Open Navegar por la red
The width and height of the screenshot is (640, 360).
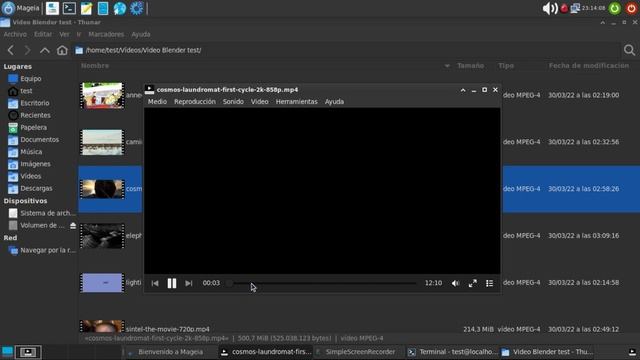(x=42, y=250)
